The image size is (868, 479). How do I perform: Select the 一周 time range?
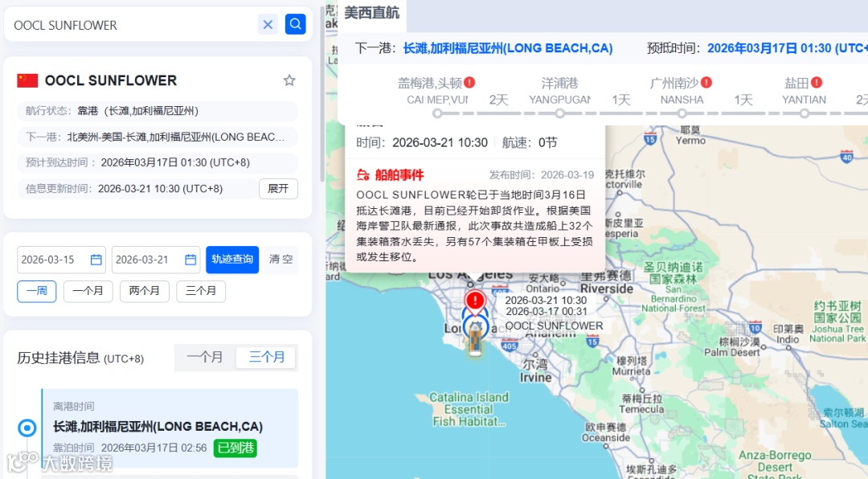36,291
